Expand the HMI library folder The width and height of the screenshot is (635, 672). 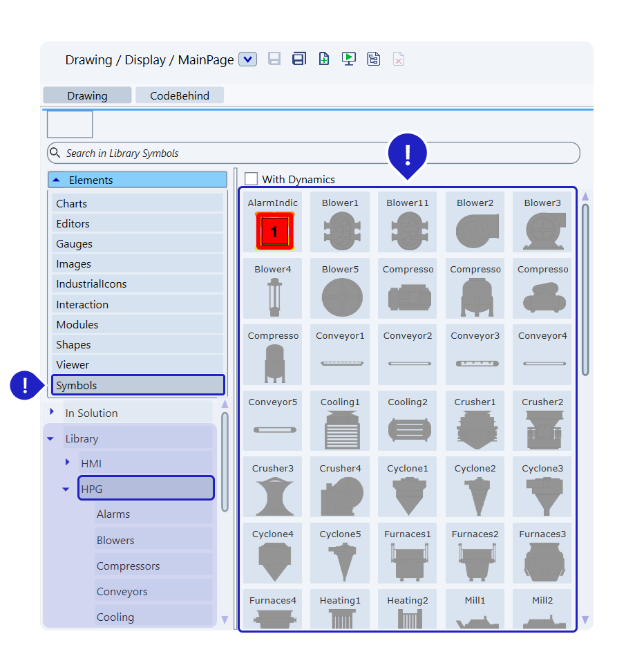tap(67, 462)
